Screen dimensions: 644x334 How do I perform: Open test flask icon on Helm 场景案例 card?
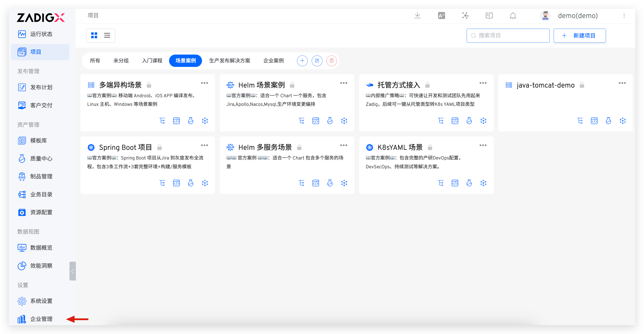click(330, 121)
